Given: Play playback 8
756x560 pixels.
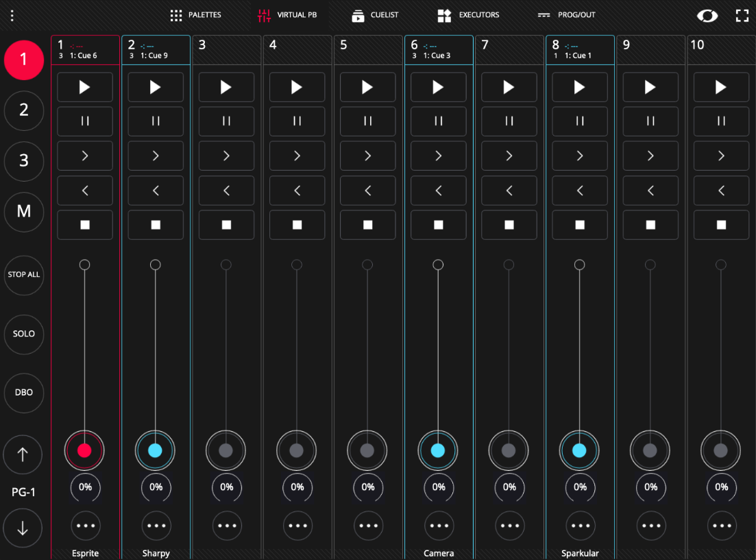Looking at the screenshot, I should 580,87.
